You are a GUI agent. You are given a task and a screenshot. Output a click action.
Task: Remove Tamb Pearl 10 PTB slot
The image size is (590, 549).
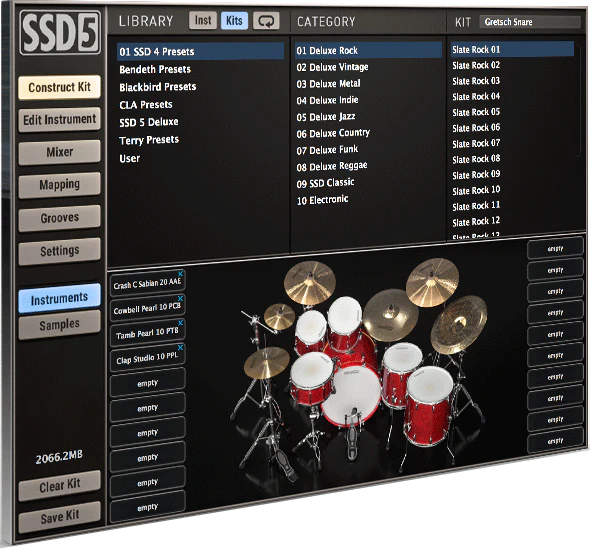coord(181,322)
